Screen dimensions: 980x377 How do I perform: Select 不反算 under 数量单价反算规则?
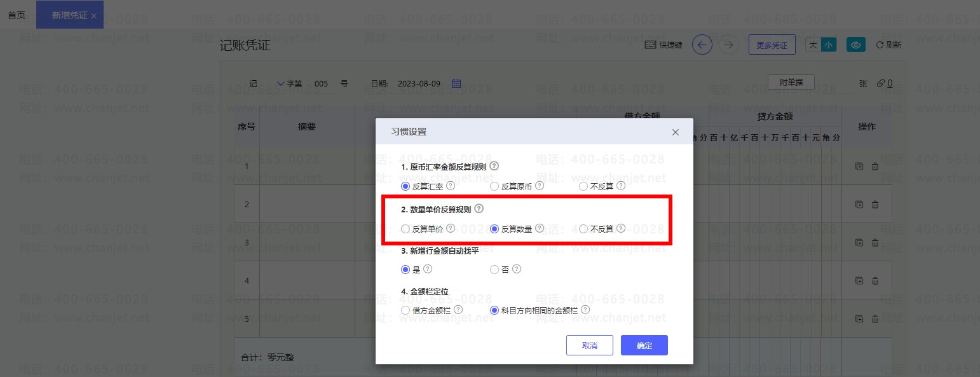click(x=583, y=229)
